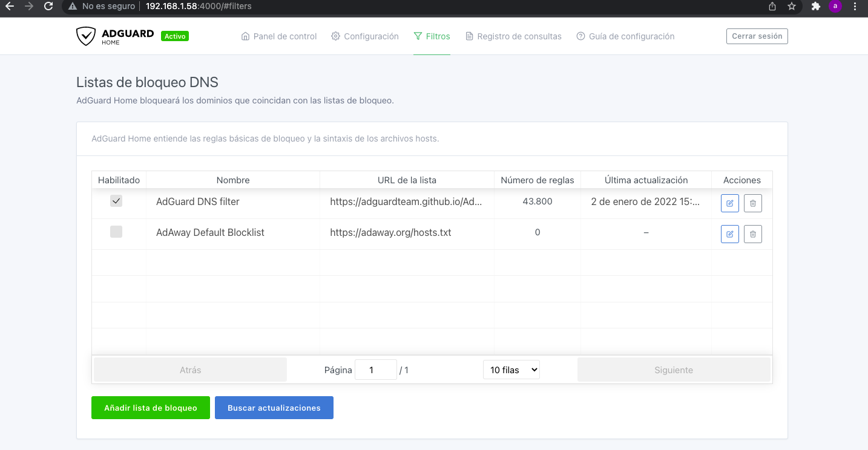
Task: Open Registro de consultas tab
Action: pyautogui.click(x=513, y=36)
